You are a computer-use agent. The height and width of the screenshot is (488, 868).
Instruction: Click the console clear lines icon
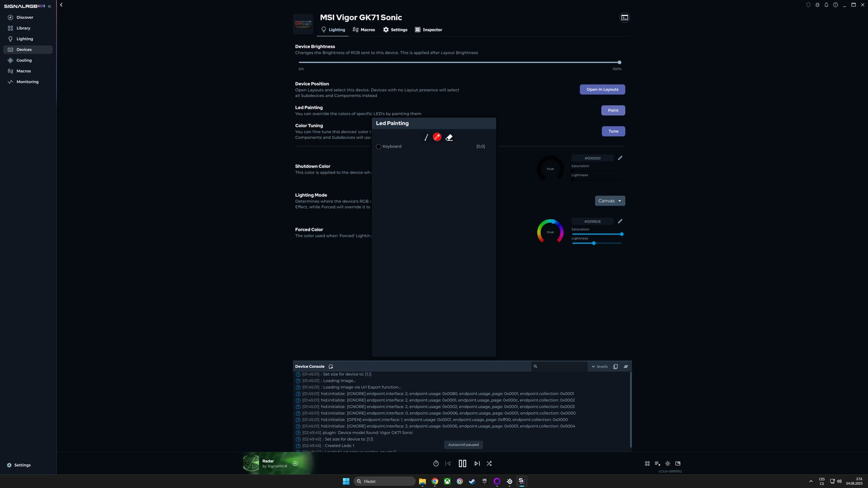click(626, 366)
